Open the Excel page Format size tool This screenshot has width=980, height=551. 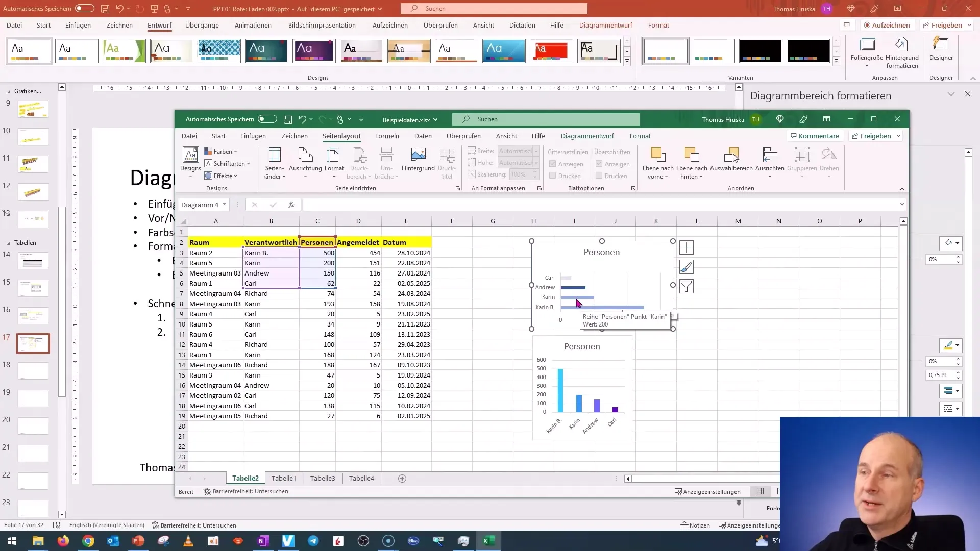tap(334, 163)
